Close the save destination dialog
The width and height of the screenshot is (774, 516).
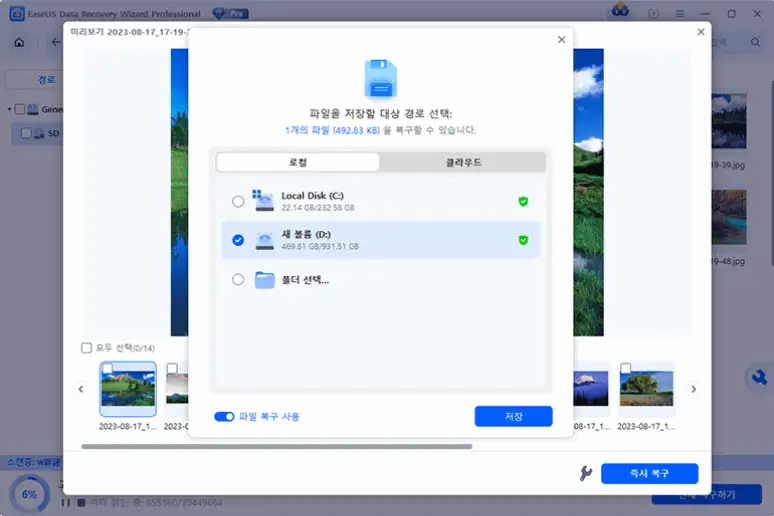561,40
